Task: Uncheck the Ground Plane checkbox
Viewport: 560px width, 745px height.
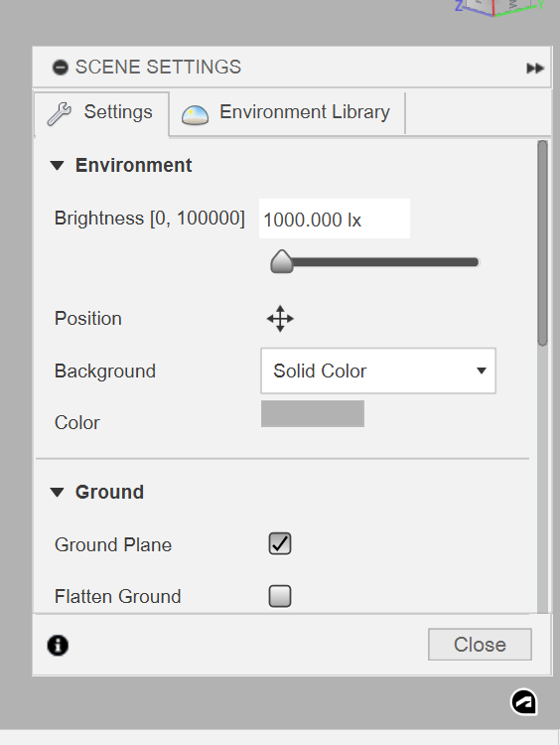Action: click(x=280, y=543)
